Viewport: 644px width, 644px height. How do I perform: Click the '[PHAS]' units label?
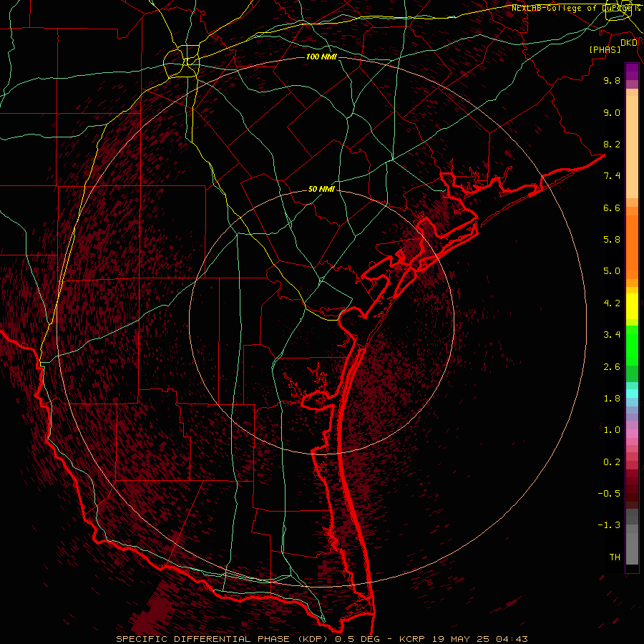point(605,49)
